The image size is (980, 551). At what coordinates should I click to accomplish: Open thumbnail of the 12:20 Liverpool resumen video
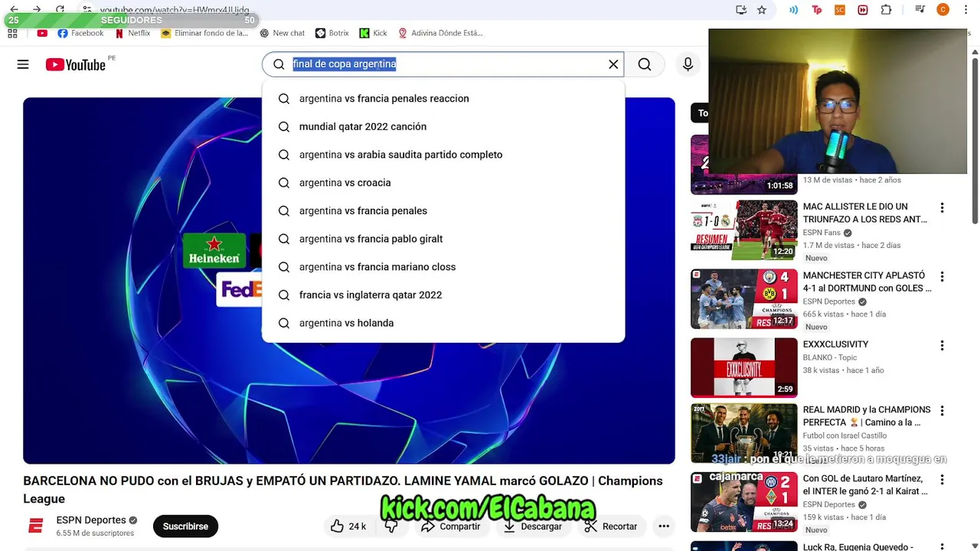pos(744,230)
